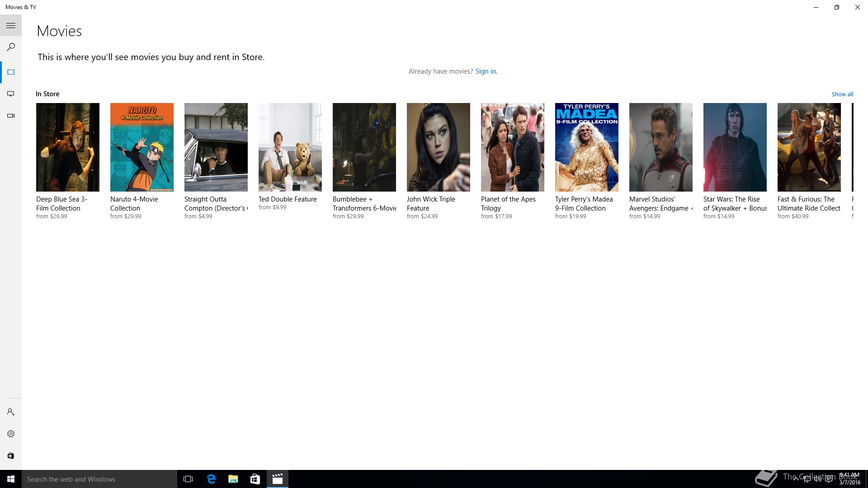Open Bumblebee + Transformers 6-Movie poster
Screen dimensions: 868x488
pos(364,147)
